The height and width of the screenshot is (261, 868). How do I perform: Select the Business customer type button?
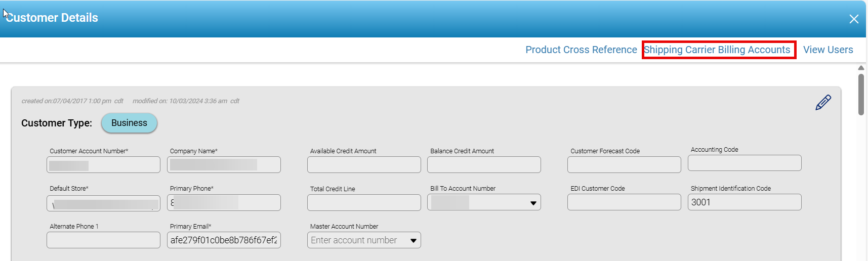pos(129,123)
